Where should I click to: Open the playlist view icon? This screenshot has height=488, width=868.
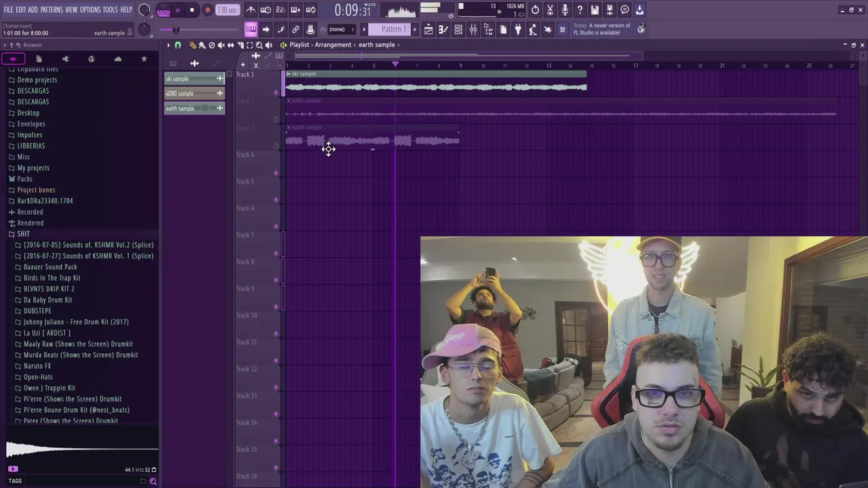click(429, 29)
